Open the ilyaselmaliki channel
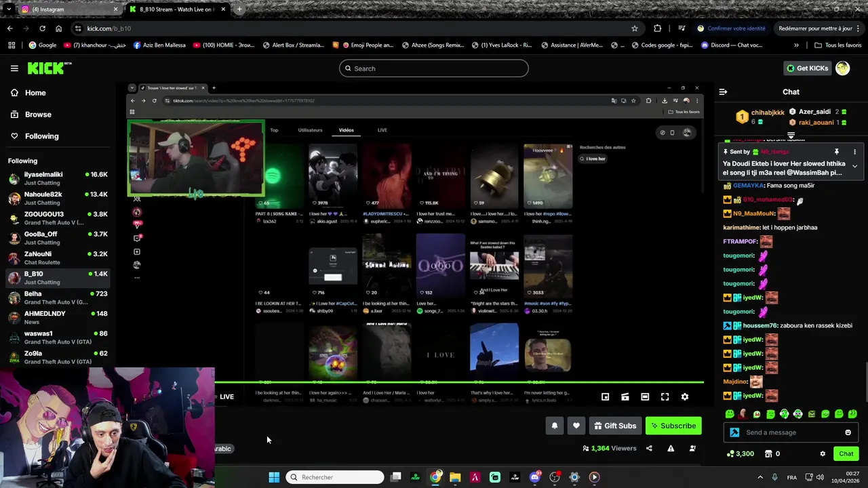 (58, 178)
